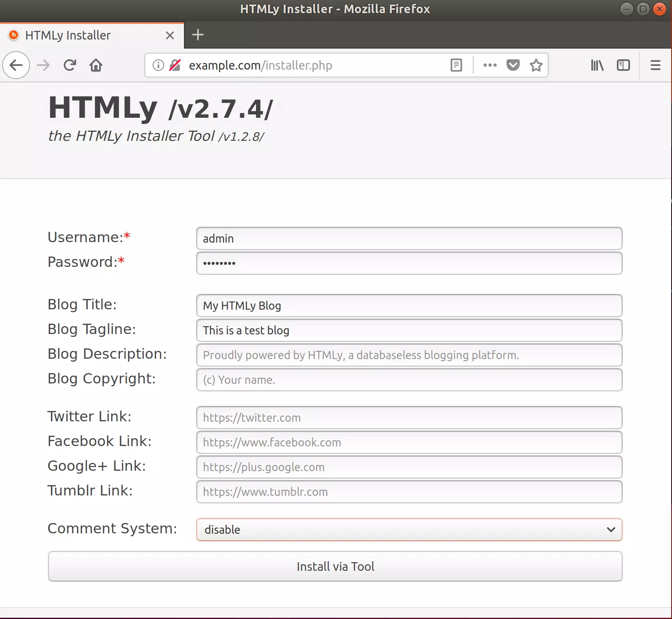The image size is (672, 619).
Task: Click Install via Tool button
Action: [x=335, y=566]
